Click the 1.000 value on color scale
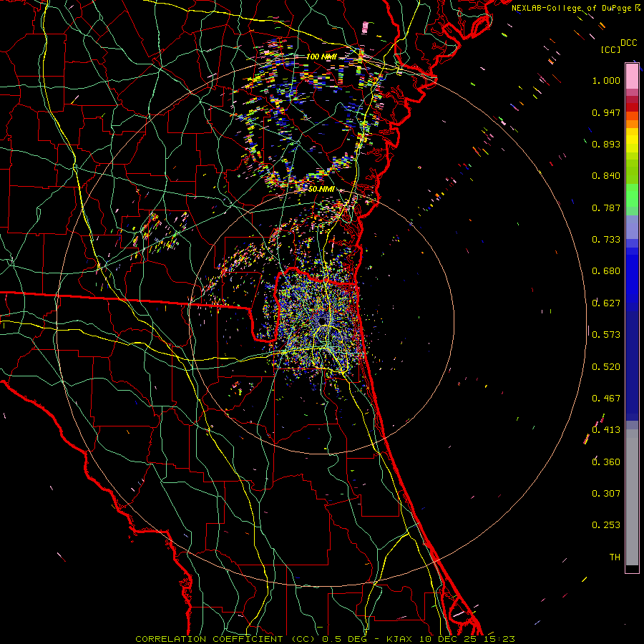The width and height of the screenshot is (644, 644). [606, 80]
